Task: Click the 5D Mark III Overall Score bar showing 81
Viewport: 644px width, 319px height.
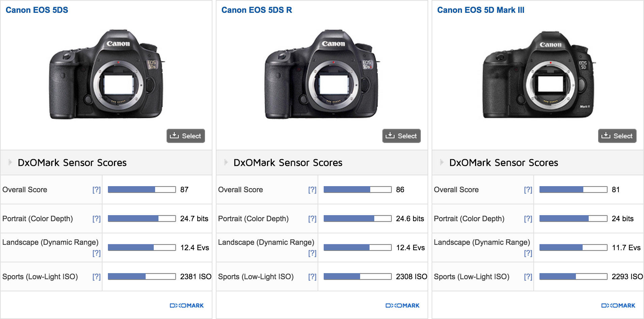Action: pyautogui.click(x=574, y=190)
